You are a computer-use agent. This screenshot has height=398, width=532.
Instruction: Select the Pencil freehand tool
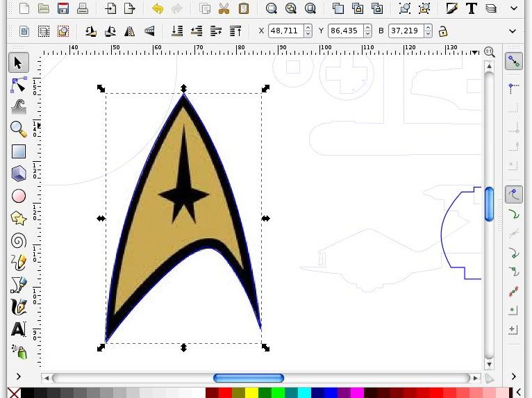tap(19, 263)
